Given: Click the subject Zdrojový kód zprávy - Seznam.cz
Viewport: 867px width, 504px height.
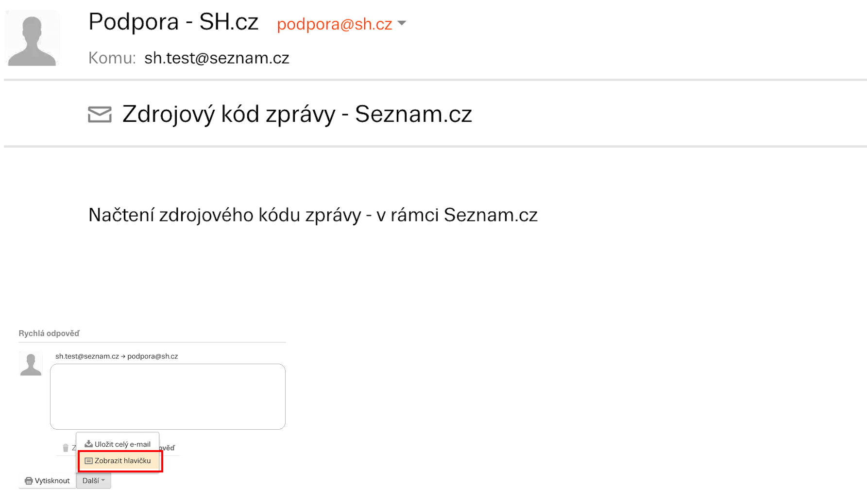Looking at the screenshot, I should pos(297,115).
